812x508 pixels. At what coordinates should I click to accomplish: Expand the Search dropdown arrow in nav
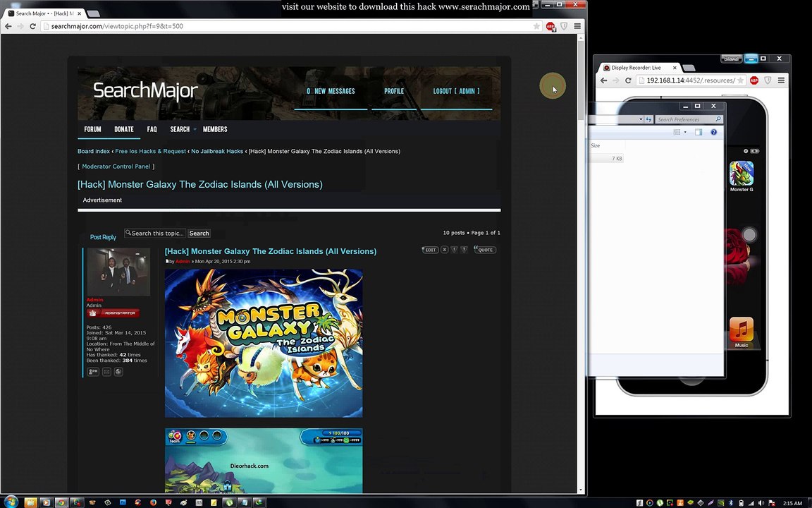pos(195,129)
